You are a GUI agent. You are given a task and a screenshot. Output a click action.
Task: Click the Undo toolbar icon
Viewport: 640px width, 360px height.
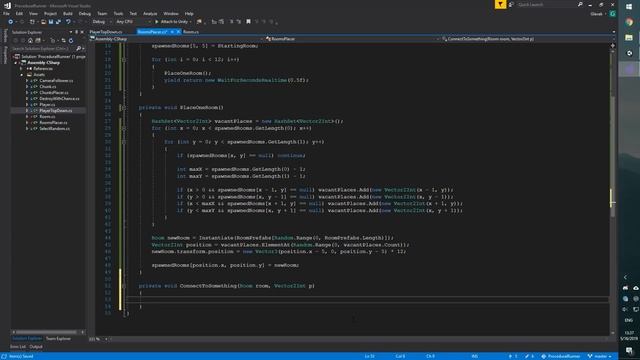(x=68, y=22)
